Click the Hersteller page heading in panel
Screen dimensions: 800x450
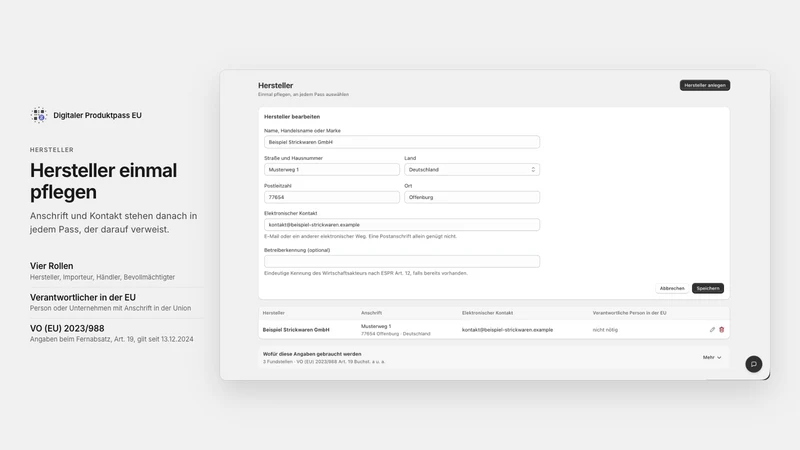coord(276,85)
